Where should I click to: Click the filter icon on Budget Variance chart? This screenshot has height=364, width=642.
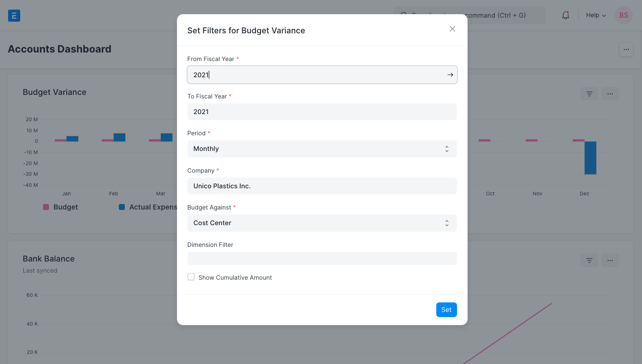589,93
